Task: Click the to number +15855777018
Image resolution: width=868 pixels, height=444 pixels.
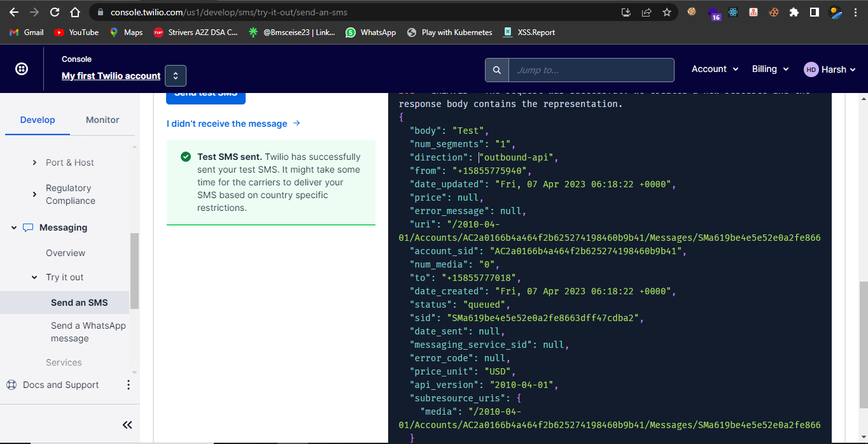Action: [479, 278]
